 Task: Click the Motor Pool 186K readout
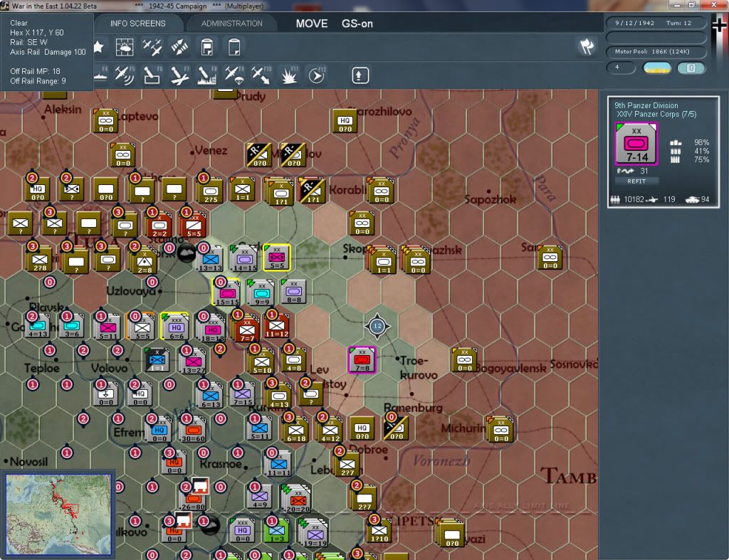pyautogui.click(x=655, y=51)
